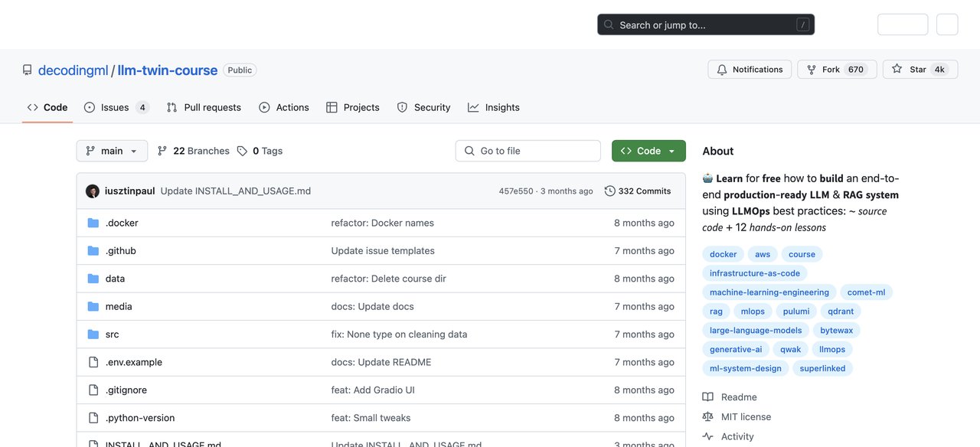Open the llm-twin-course repository link
This screenshot has width=980, height=447.
pyautogui.click(x=168, y=70)
